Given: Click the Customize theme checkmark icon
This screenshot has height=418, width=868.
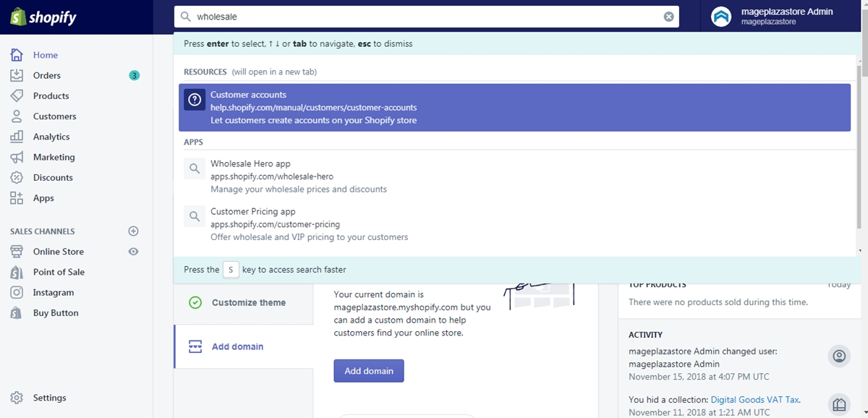Looking at the screenshot, I should coord(195,303).
